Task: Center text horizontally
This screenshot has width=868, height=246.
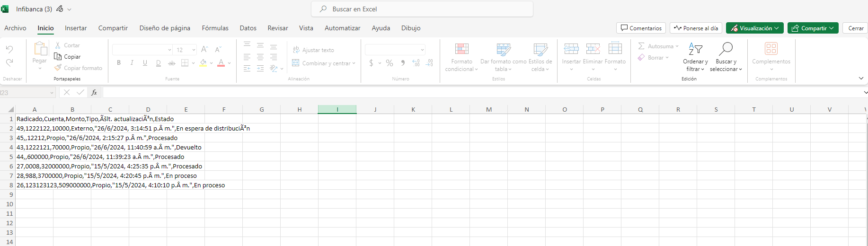Action: tap(260, 57)
